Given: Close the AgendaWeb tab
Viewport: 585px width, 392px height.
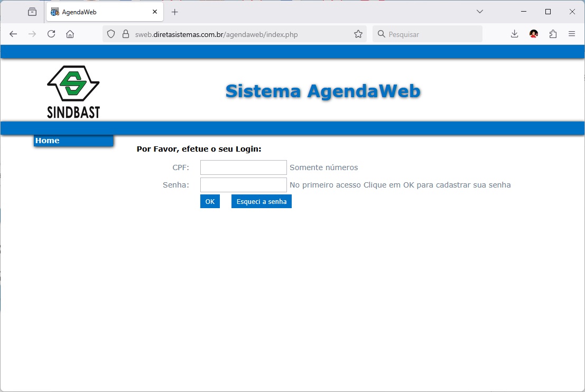Looking at the screenshot, I should click(x=155, y=12).
